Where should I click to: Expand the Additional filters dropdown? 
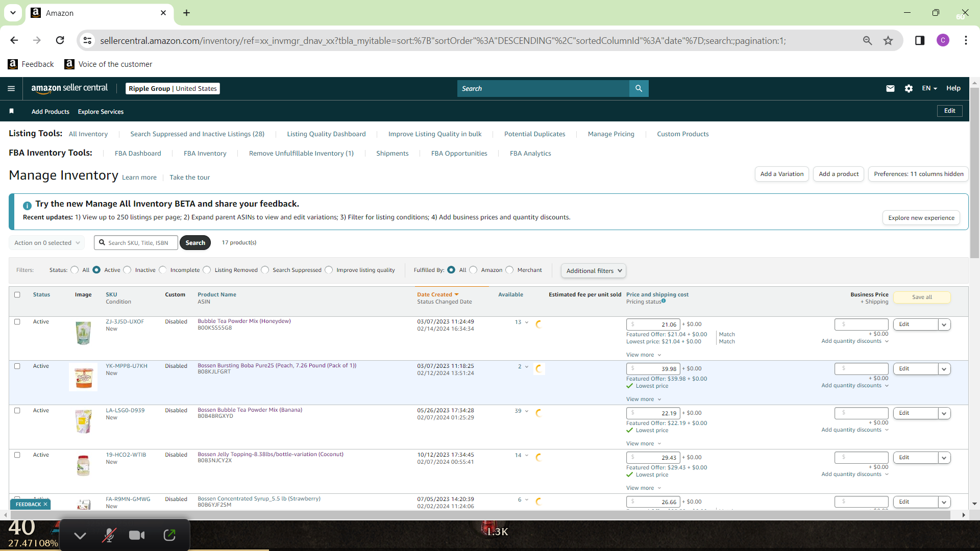[x=594, y=270]
